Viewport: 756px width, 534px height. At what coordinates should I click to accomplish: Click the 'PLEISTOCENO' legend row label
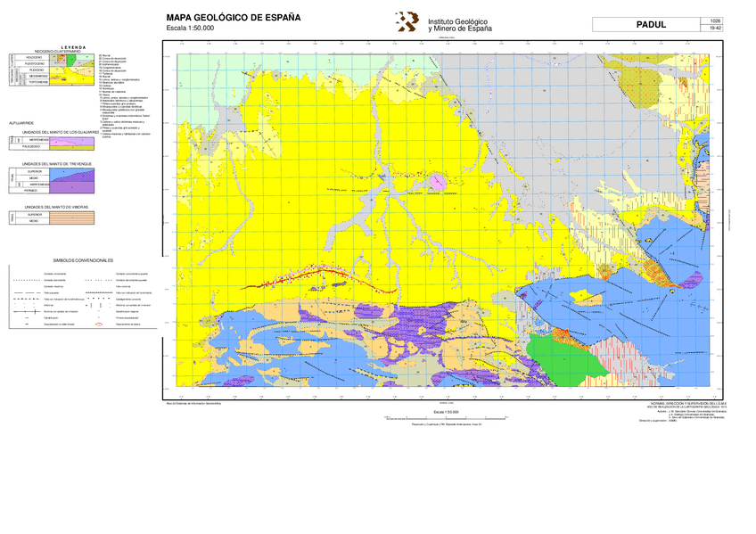[x=35, y=63]
